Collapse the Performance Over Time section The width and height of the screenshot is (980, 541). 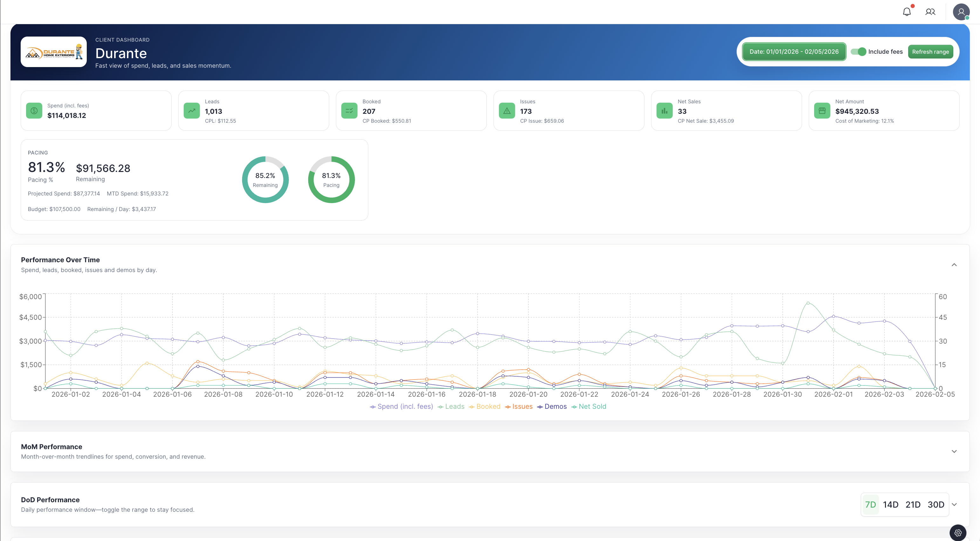(954, 265)
